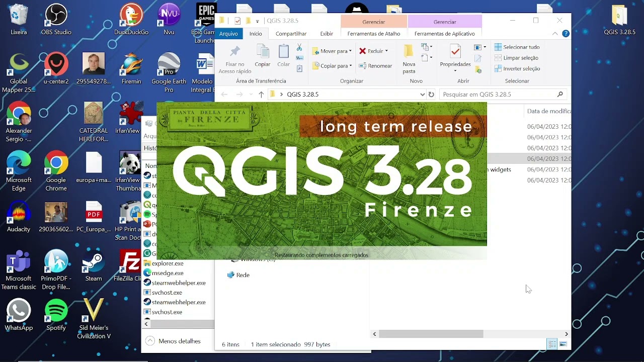Image resolution: width=644 pixels, height=362 pixels.
Task: Switch Explorer to large icons view toggle
Action: pyautogui.click(x=563, y=344)
